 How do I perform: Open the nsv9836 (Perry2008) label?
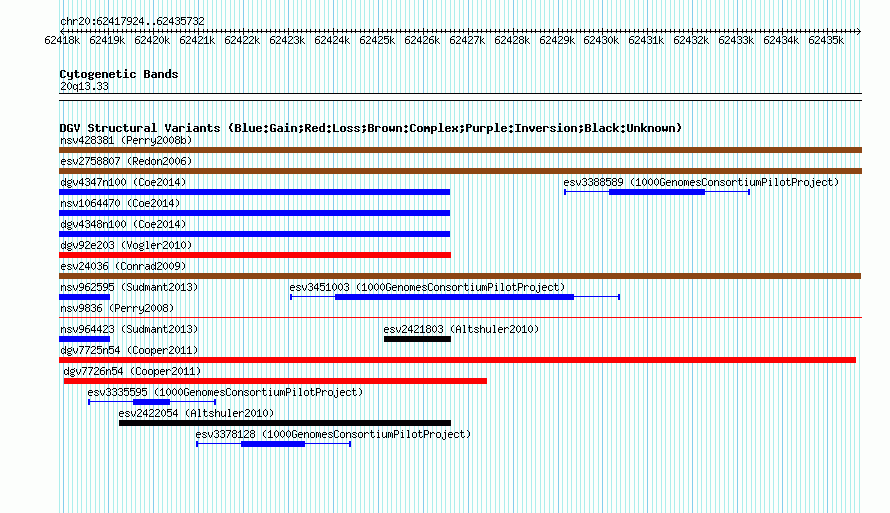(117, 308)
